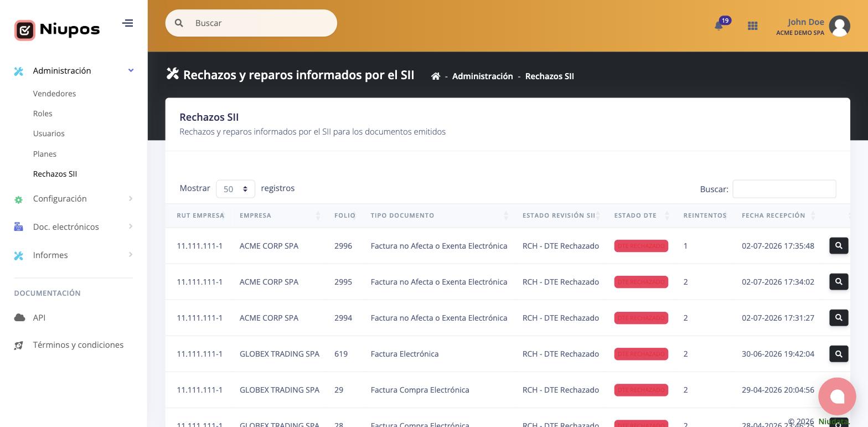Open Planes in sidebar
This screenshot has height=427, width=868.
[x=45, y=154]
